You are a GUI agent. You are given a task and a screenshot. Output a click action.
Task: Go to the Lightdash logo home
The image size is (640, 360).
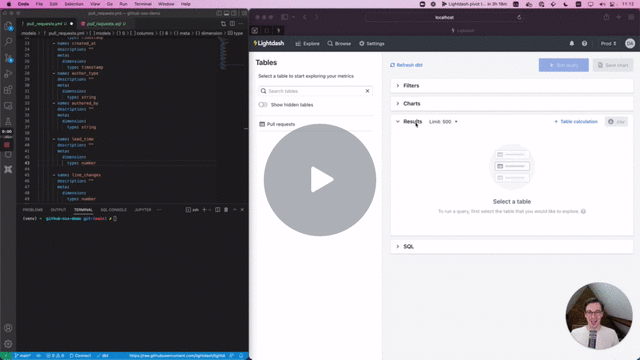tap(269, 43)
